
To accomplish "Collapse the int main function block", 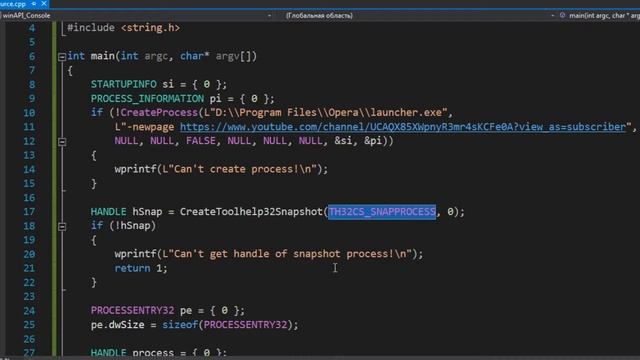I will [62, 57].
